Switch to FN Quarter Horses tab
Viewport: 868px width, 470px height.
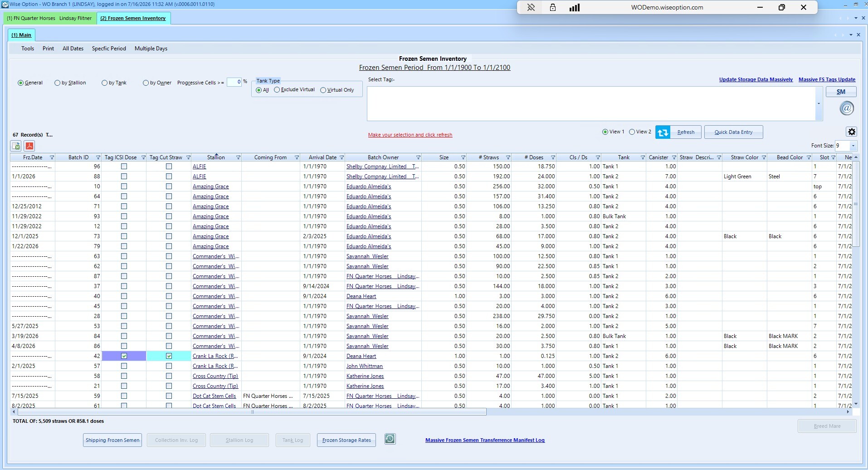click(49, 18)
